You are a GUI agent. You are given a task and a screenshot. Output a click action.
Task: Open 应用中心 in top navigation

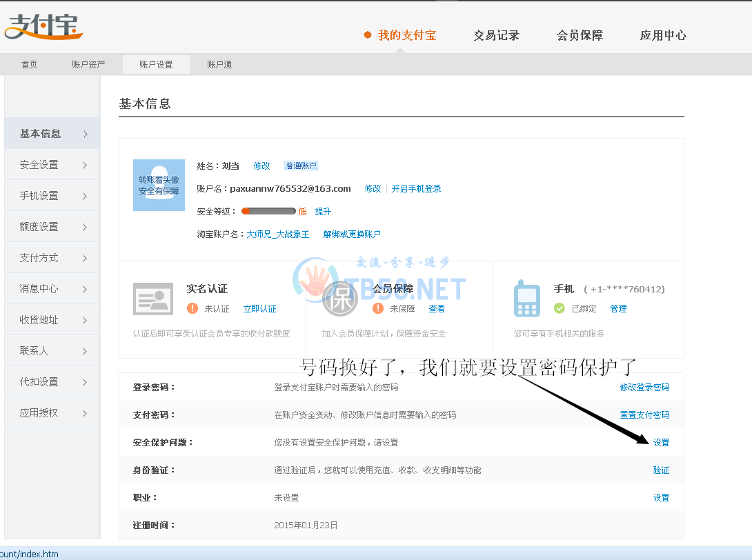(x=663, y=35)
